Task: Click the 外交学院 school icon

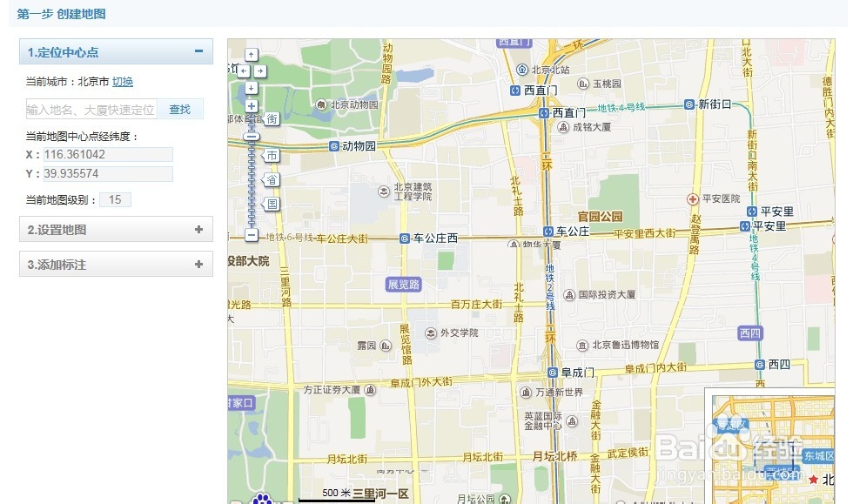Action: pyautogui.click(x=431, y=333)
